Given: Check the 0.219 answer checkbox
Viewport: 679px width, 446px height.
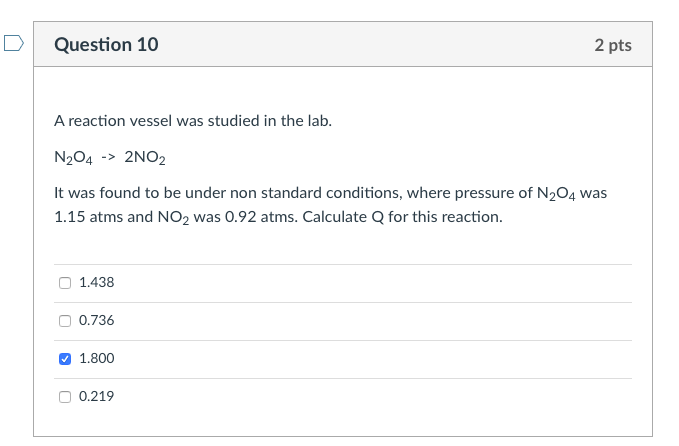Looking at the screenshot, I should (65, 396).
